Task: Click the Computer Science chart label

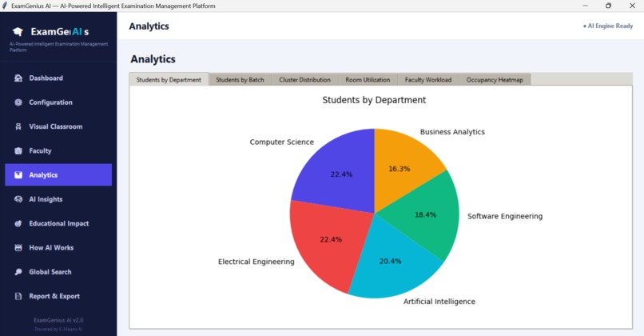Action: pos(282,142)
